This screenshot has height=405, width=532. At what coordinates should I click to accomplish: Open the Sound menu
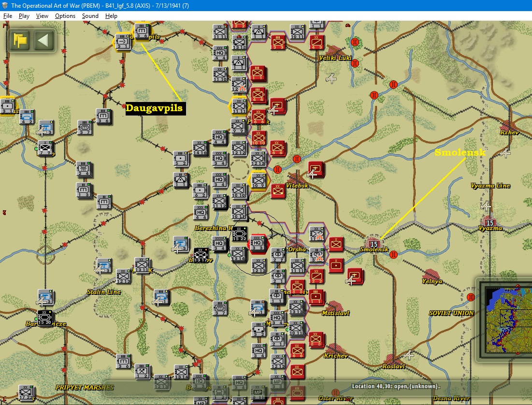[x=90, y=16]
